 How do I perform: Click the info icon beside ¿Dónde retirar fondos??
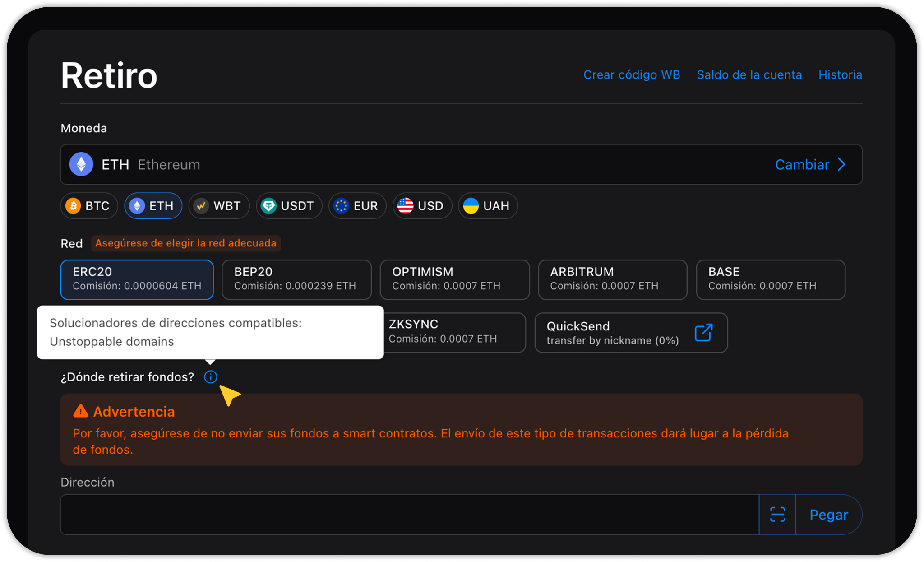point(210,377)
